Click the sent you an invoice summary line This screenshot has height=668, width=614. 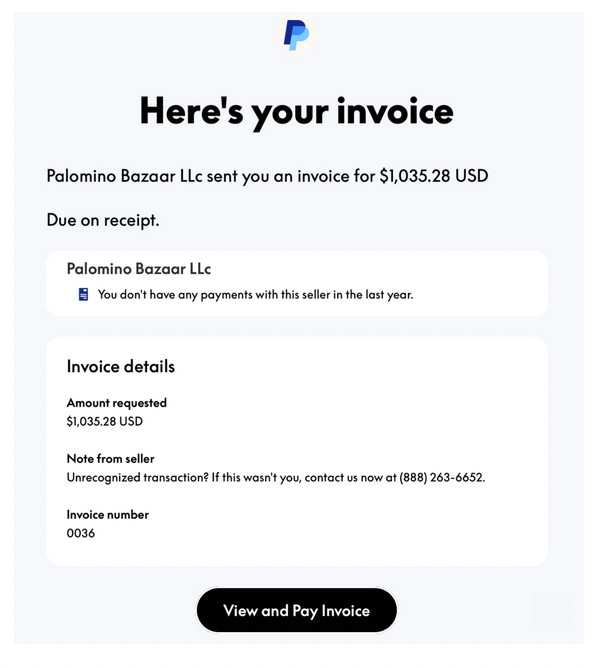(x=267, y=176)
